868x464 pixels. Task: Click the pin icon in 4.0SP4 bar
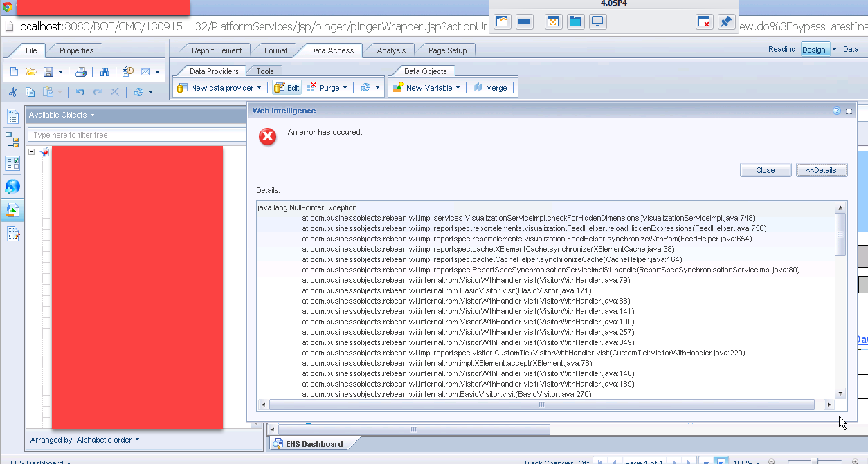(x=725, y=21)
